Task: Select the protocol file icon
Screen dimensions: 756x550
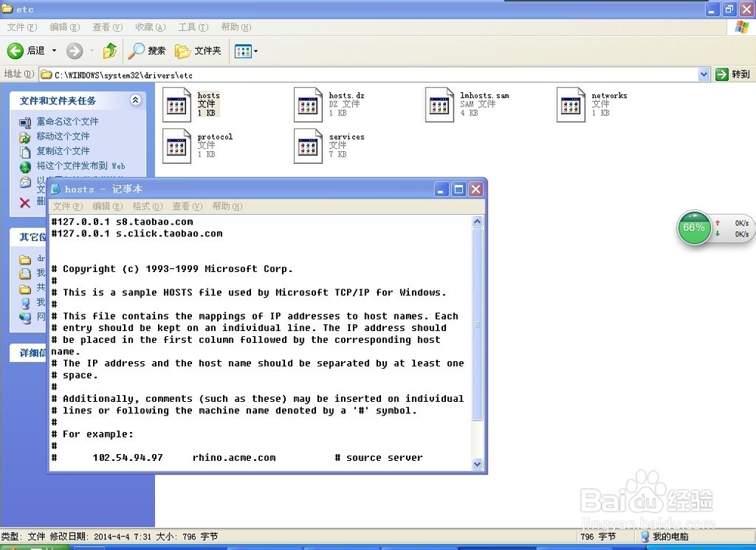Action: click(x=176, y=146)
